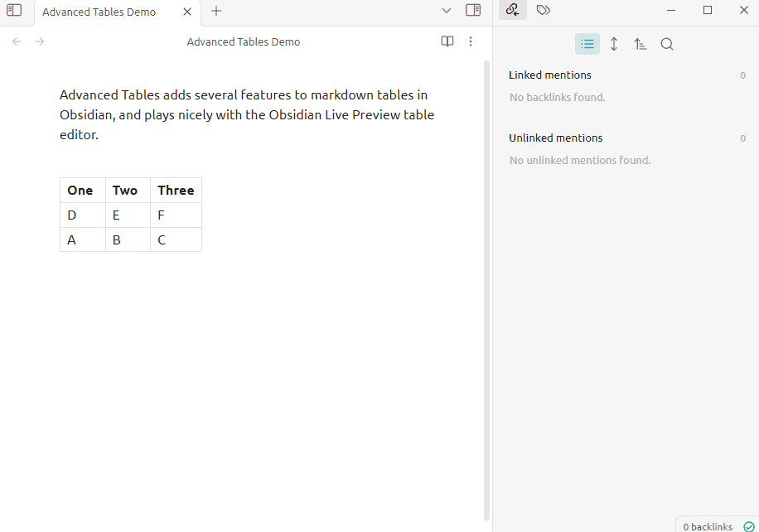Switch to reading view book icon

coord(447,41)
